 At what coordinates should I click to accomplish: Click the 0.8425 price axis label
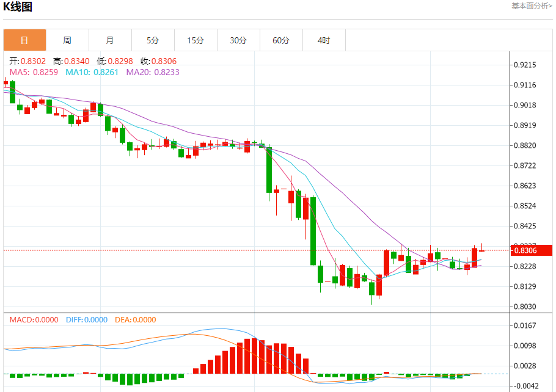[525, 226]
